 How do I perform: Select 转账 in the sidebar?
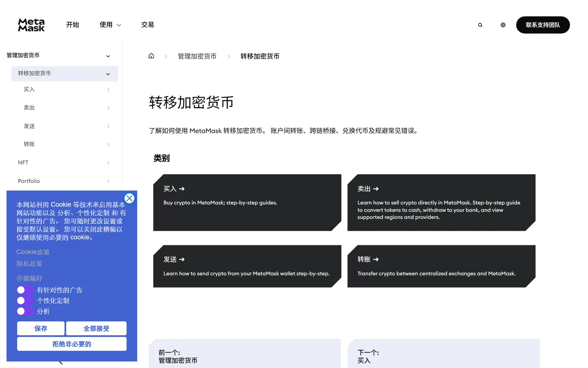(x=29, y=144)
